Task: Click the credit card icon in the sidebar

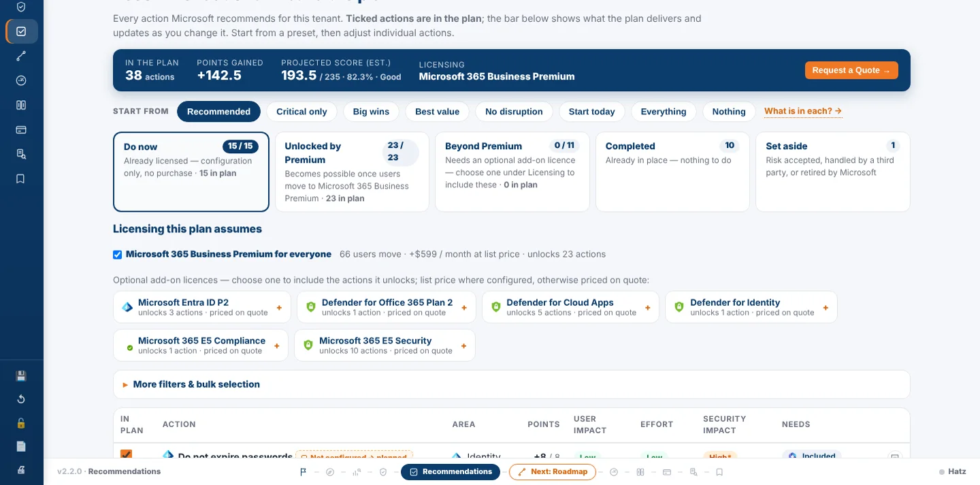Action: point(21,129)
